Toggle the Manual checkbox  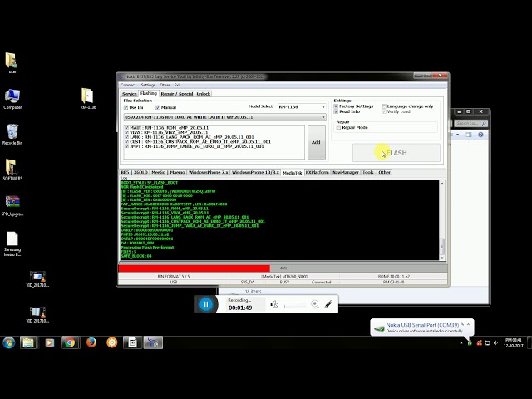pyautogui.click(x=157, y=107)
